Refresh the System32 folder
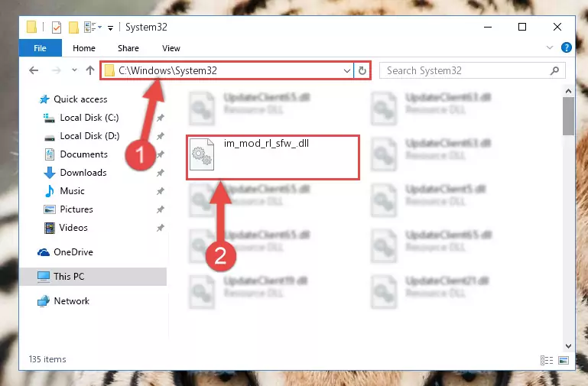 click(362, 70)
